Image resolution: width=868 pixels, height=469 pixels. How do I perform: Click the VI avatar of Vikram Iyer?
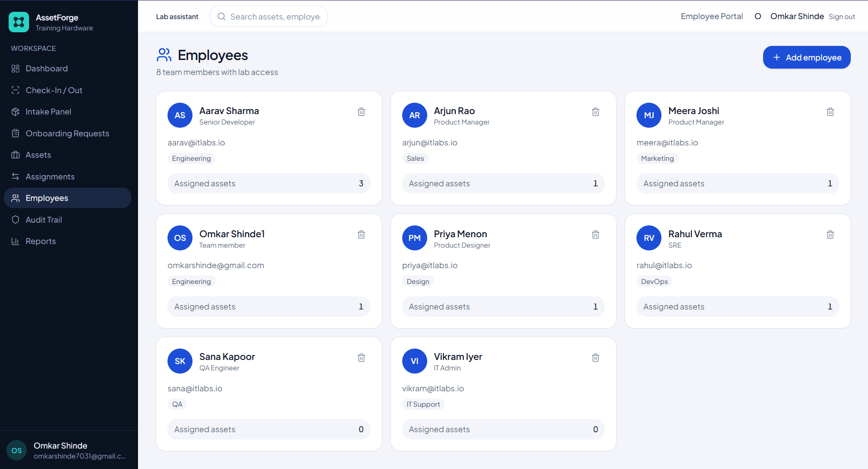click(414, 361)
